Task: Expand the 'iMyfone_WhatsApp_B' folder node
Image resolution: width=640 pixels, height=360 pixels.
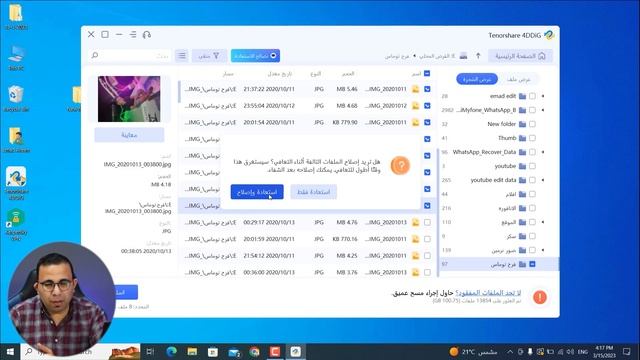Action: (x=543, y=110)
